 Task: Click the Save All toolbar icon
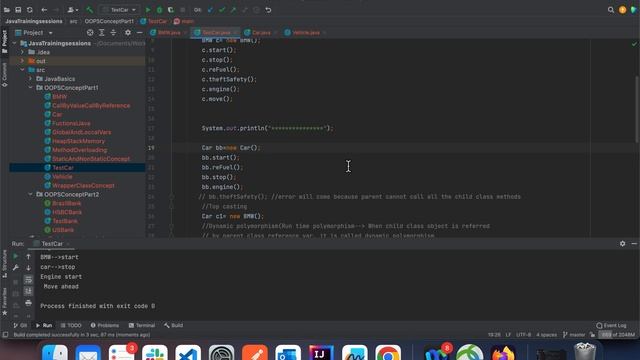[x=18, y=10]
